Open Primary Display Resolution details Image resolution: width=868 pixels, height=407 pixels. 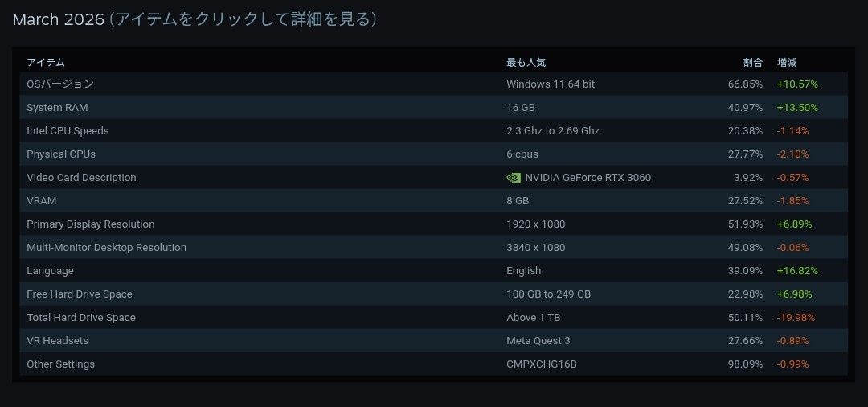[x=91, y=224]
